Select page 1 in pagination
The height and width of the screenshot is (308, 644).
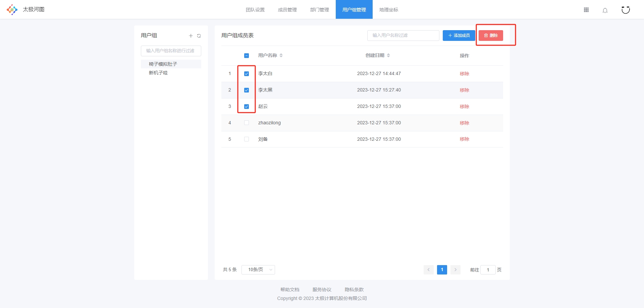442,270
